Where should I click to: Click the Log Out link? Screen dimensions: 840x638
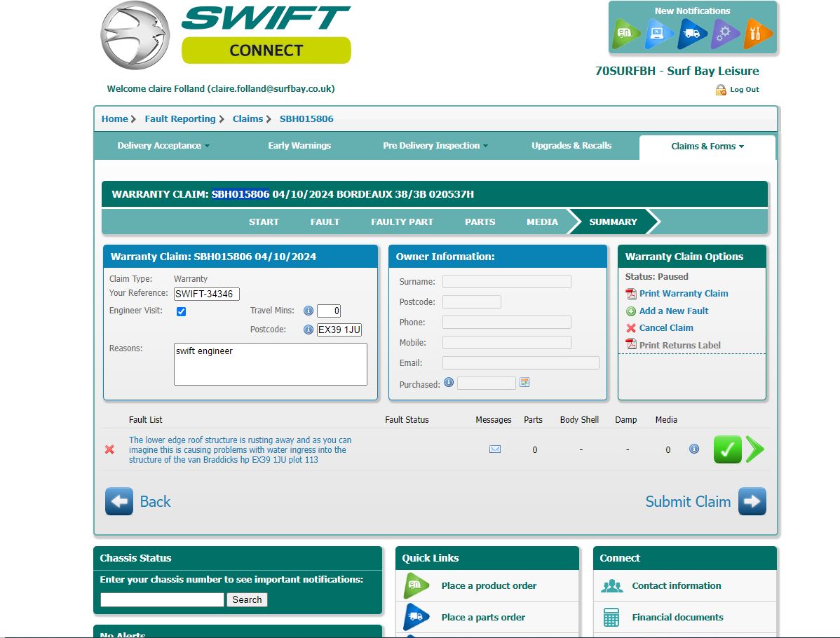point(745,90)
